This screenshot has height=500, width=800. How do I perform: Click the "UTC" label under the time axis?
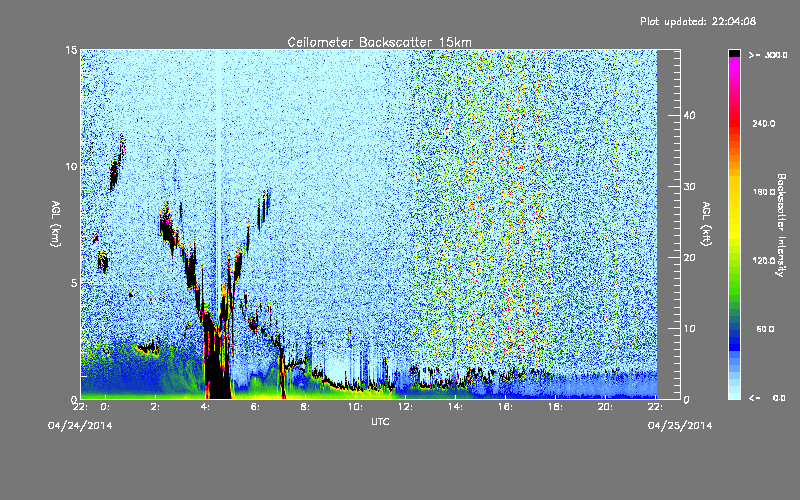tap(380, 421)
